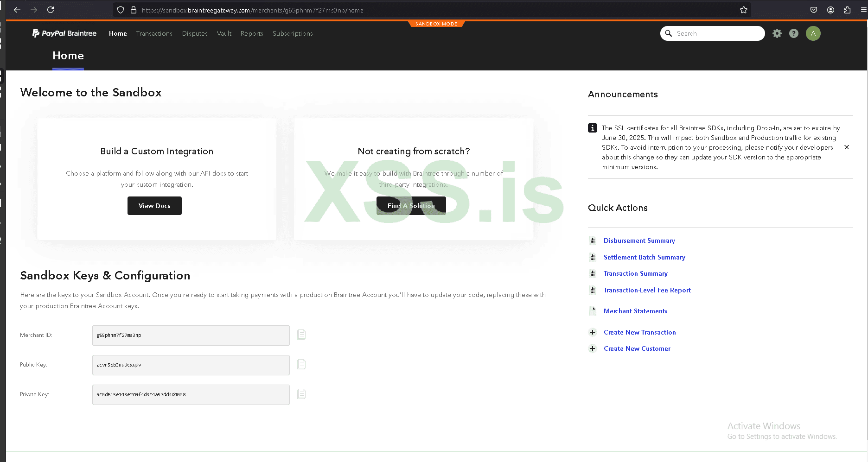The image size is (868, 462).
Task: Open the Home navigation item
Action: (x=118, y=33)
